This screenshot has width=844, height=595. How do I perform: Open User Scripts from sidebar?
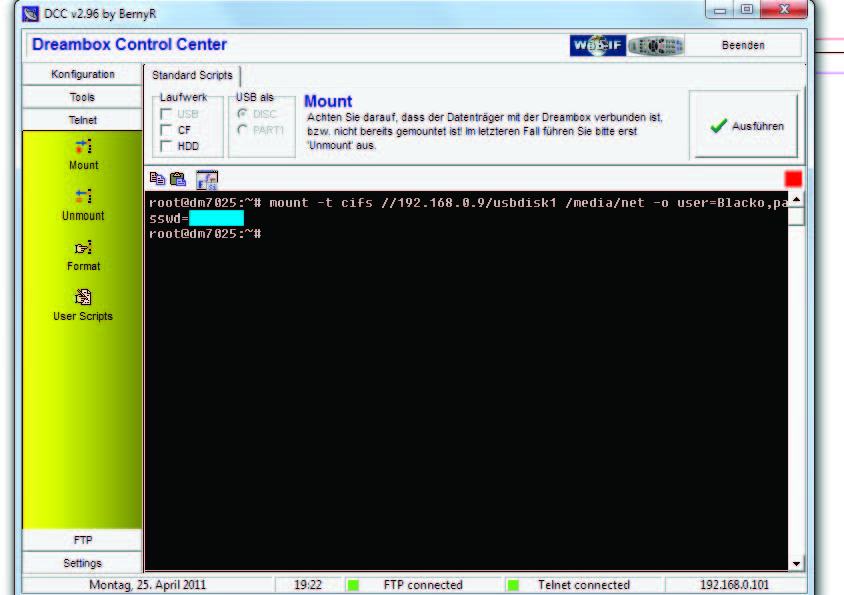click(x=83, y=297)
